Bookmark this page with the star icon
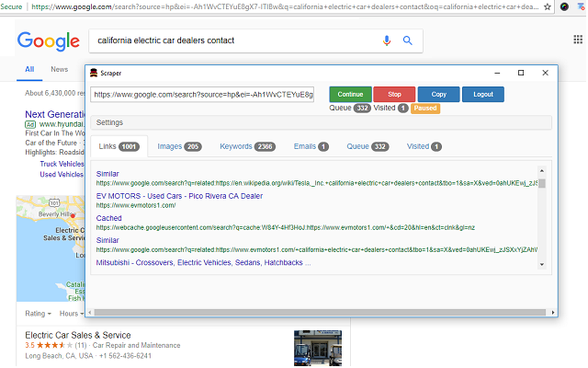The height and width of the screenshot is (368, 588). 548,6
